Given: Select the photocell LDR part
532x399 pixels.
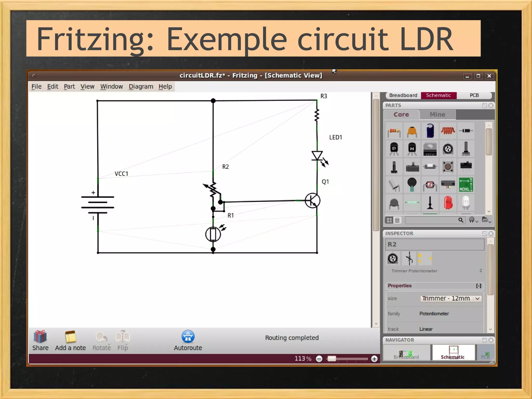Looking at the screenshot, I should (x=430, y=185).
